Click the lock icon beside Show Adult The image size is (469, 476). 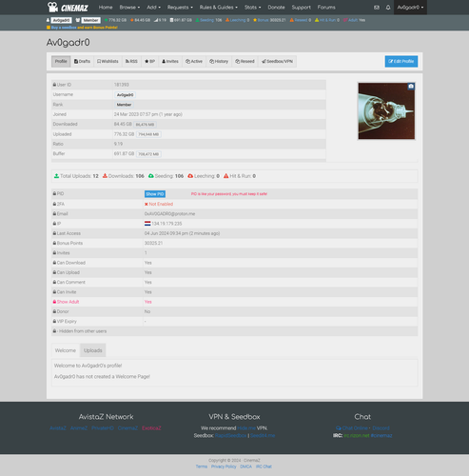click(54, 302)
